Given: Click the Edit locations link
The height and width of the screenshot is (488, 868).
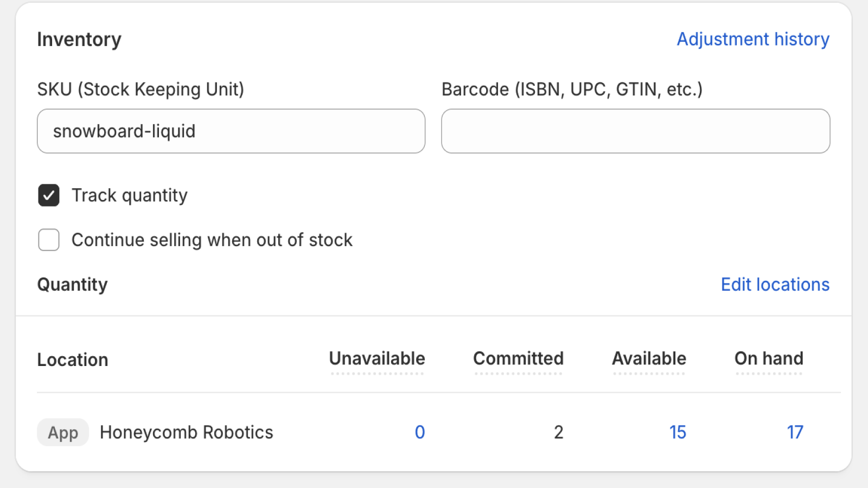Looking at the screenshot, I should [x=775, y=284].
